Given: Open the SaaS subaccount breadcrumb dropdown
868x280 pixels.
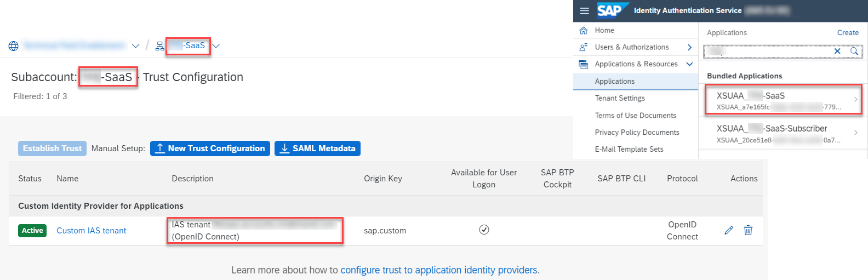Looking at the screenshot, I should [216, 46].
